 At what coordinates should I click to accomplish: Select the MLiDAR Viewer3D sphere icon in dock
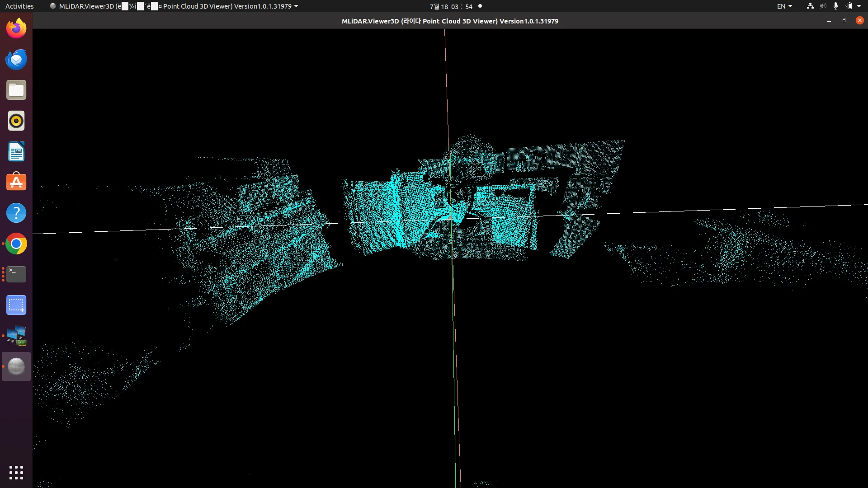click(16, 366)
